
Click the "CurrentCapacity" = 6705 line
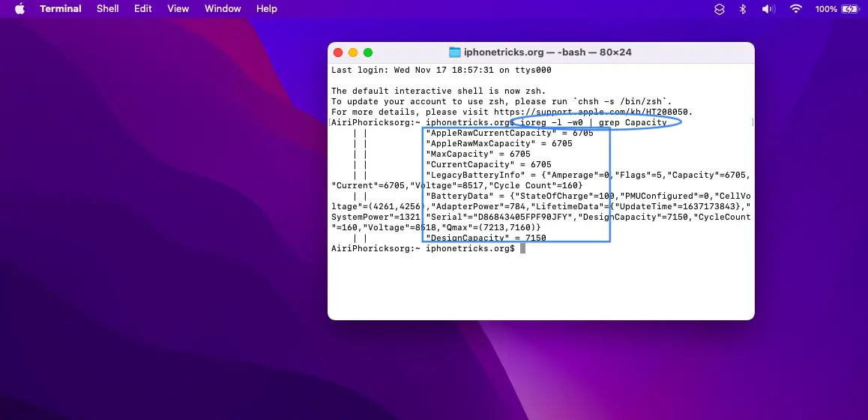[x=488, y=164]
